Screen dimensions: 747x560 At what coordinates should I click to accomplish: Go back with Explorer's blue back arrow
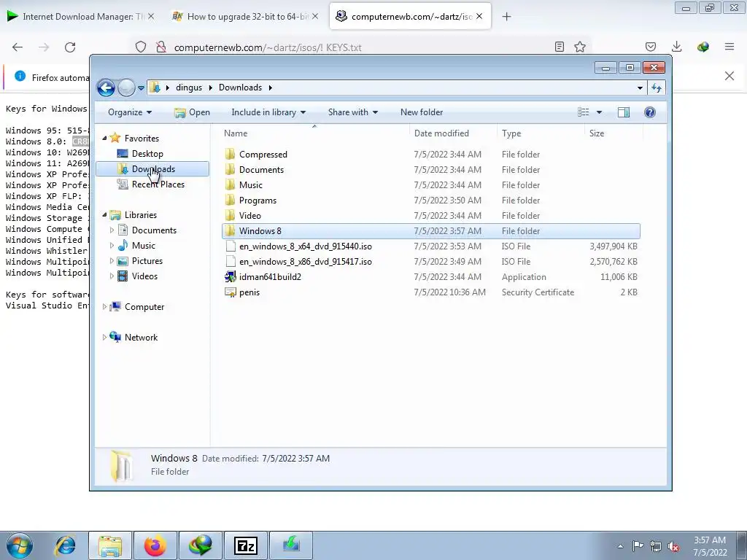(106, 87)
